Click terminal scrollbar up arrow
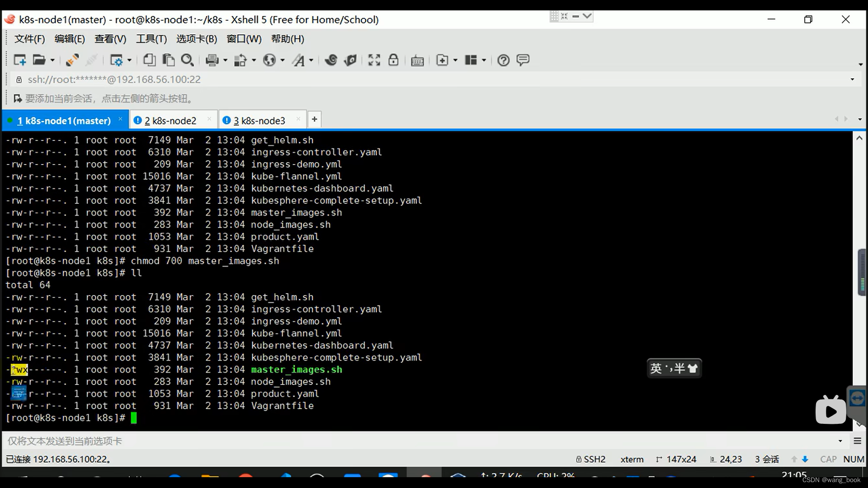Viewport: 868px width, 488px height. click(x=859, y=138)
